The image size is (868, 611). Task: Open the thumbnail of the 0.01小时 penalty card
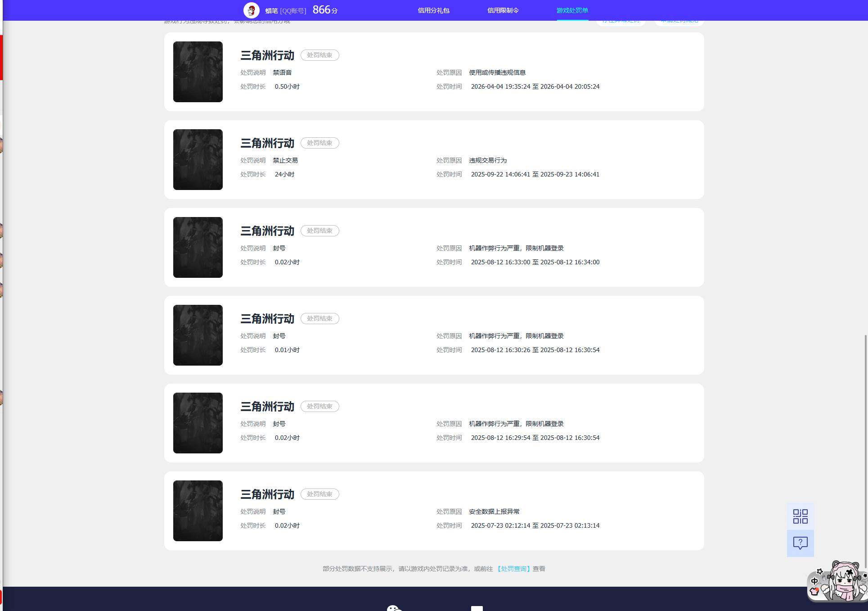(198, 335)
